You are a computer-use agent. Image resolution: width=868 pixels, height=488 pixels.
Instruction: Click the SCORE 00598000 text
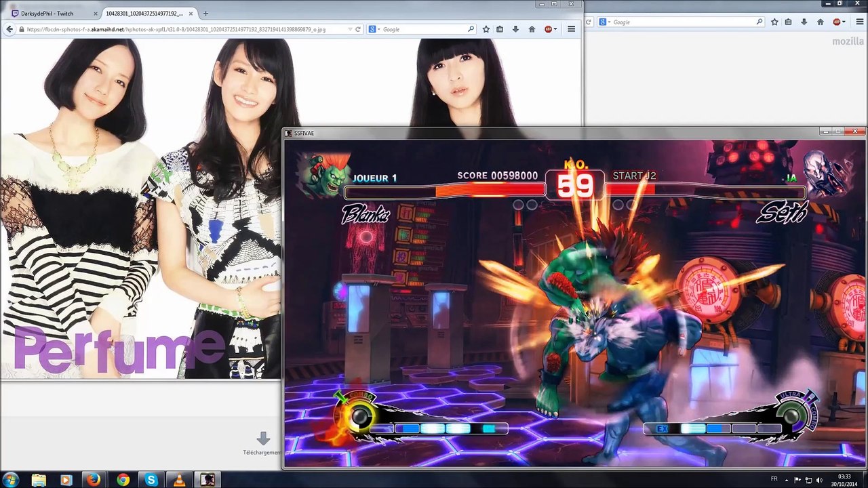(x=497, y=176)
